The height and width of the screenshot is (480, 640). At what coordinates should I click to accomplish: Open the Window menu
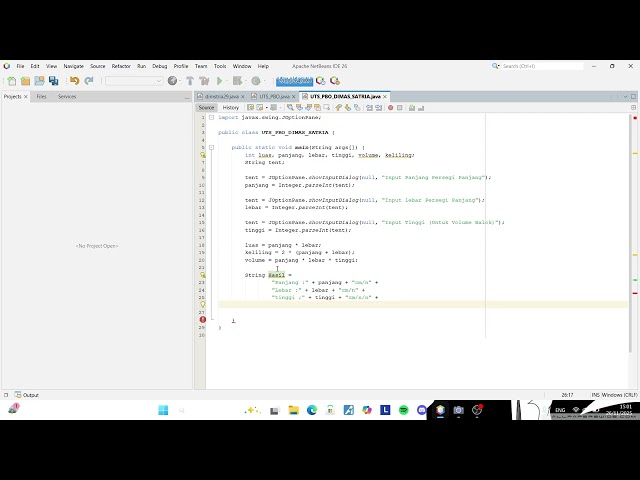point(242,66)
